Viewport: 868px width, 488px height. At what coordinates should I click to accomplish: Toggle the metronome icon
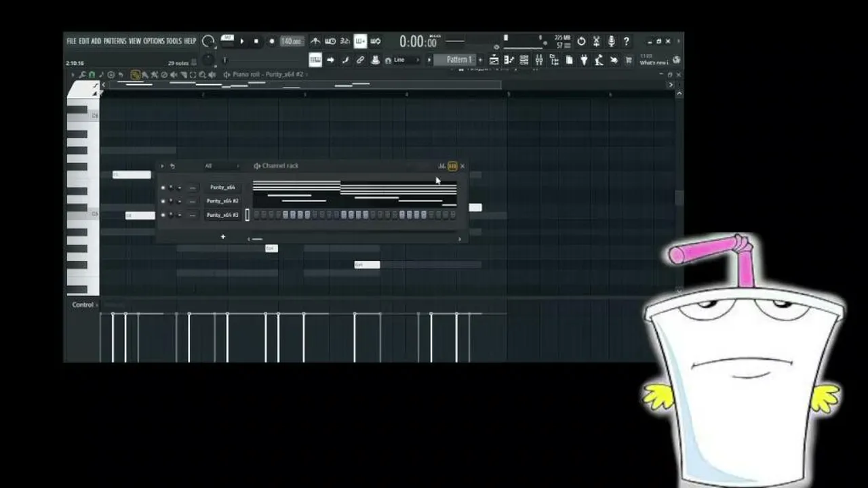pos(315,41)
